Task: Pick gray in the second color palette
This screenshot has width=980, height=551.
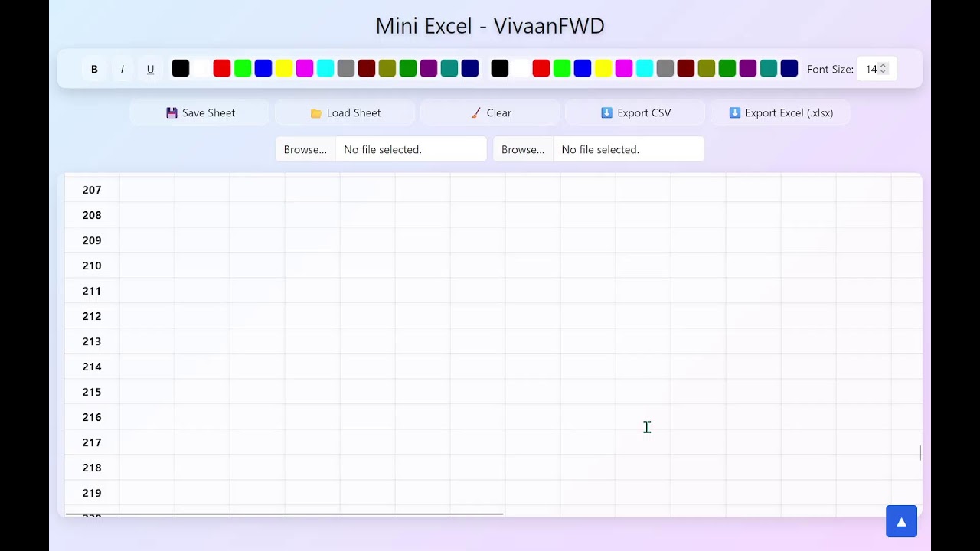Action: [665, 69]
